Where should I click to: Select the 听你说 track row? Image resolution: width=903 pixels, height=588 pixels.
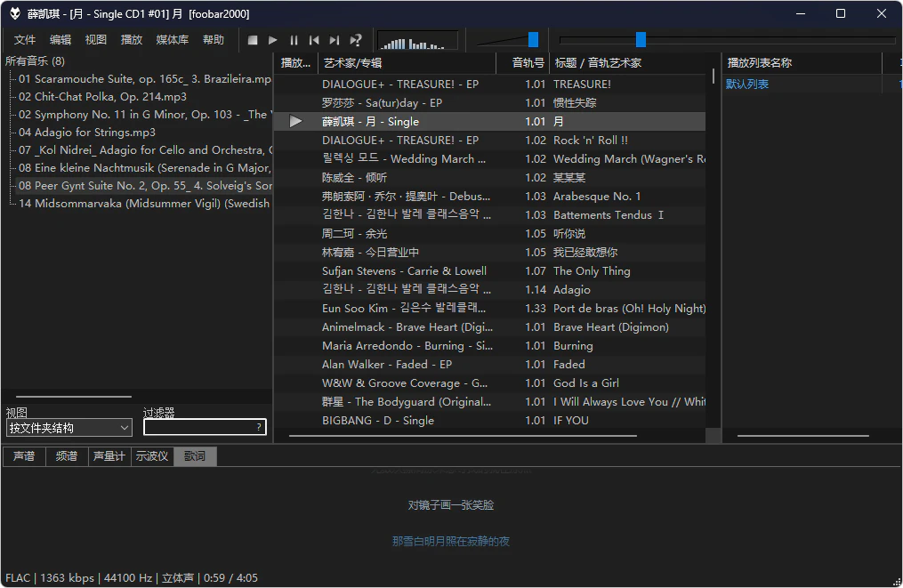point(489,234)
